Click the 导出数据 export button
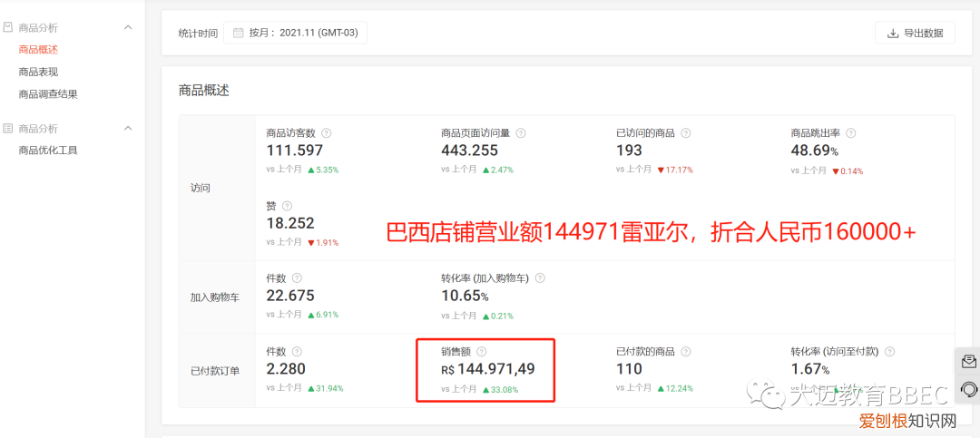Screen dimensions: 980x438 coord(915,34)
